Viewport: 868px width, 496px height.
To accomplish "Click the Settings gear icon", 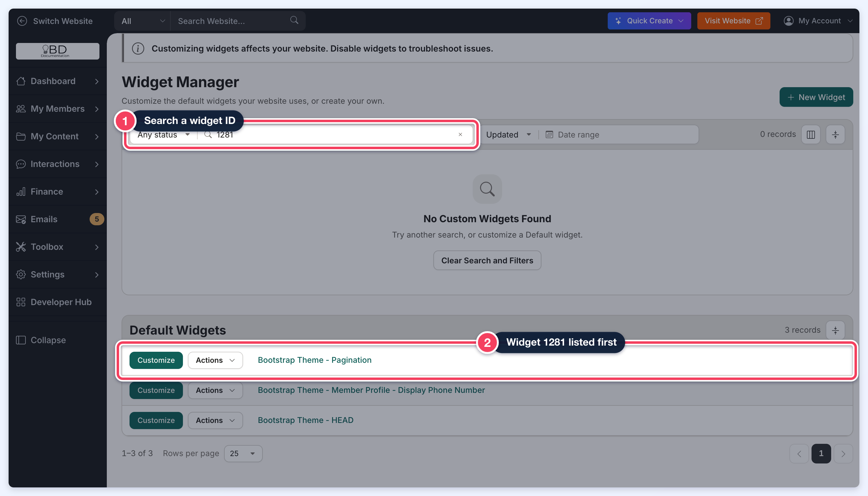I will 21,274.
